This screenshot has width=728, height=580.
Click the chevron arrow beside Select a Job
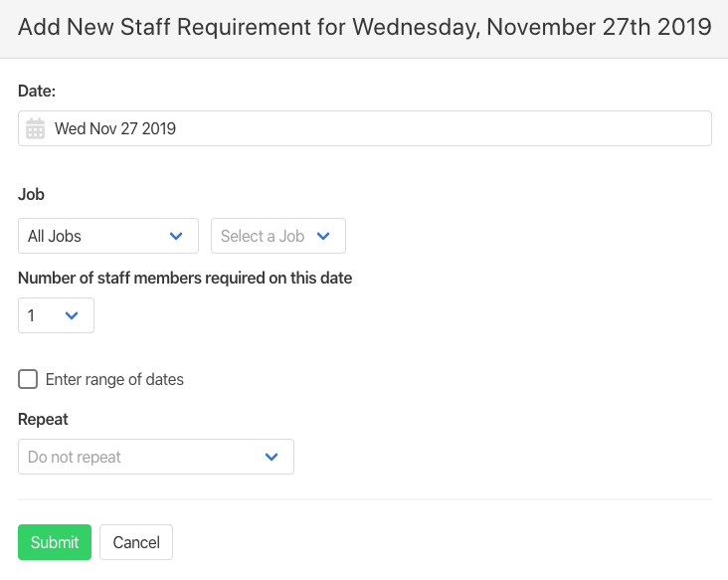click(323, 236)
